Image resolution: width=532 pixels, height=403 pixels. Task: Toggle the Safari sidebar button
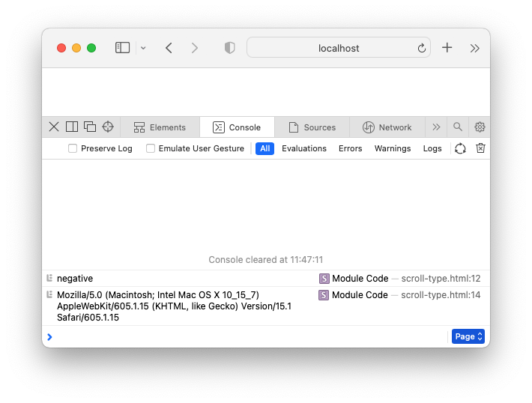click(122, 48)
